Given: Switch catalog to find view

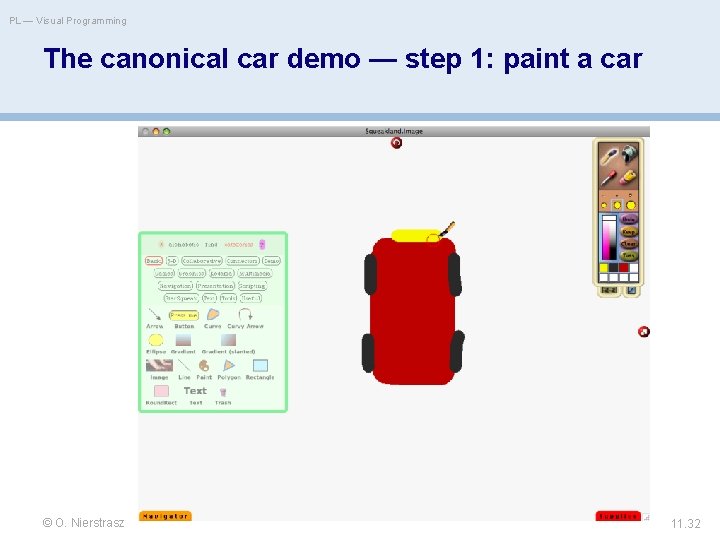Looking at the screenshot, I should click(211, 245).
